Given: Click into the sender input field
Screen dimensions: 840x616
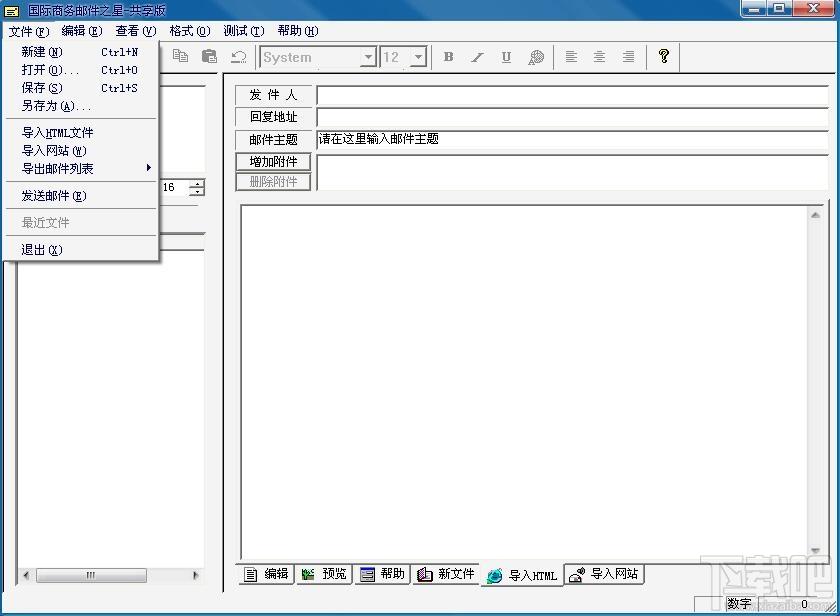Looking at the screenshot, I should (x=573, y=95).
